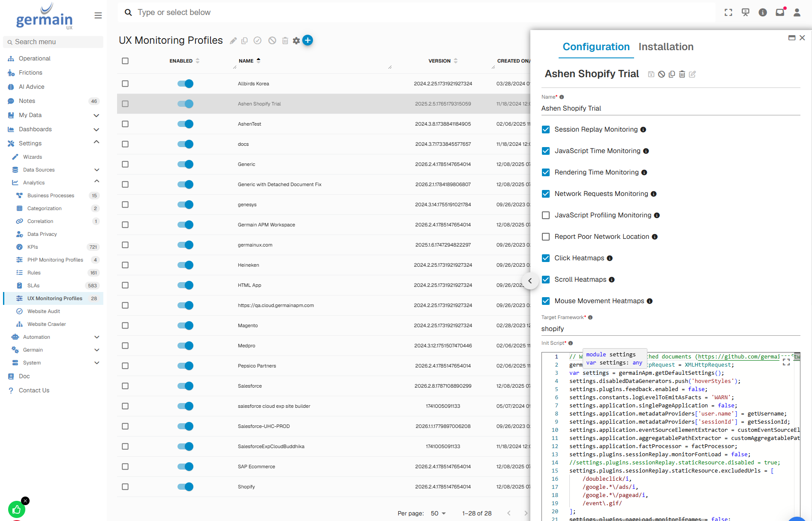Dismiss the feedback widget with X

pos(26,501)
